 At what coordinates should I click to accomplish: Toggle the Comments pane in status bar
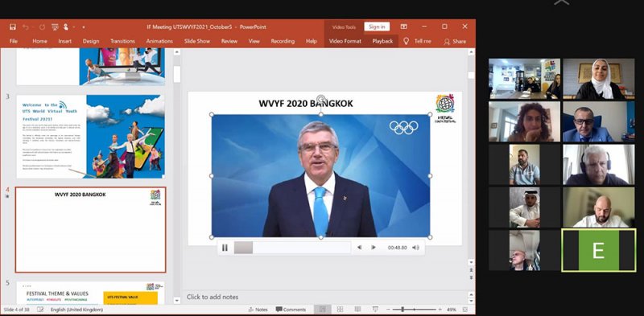pyautogui.click(x=291, y=310)
